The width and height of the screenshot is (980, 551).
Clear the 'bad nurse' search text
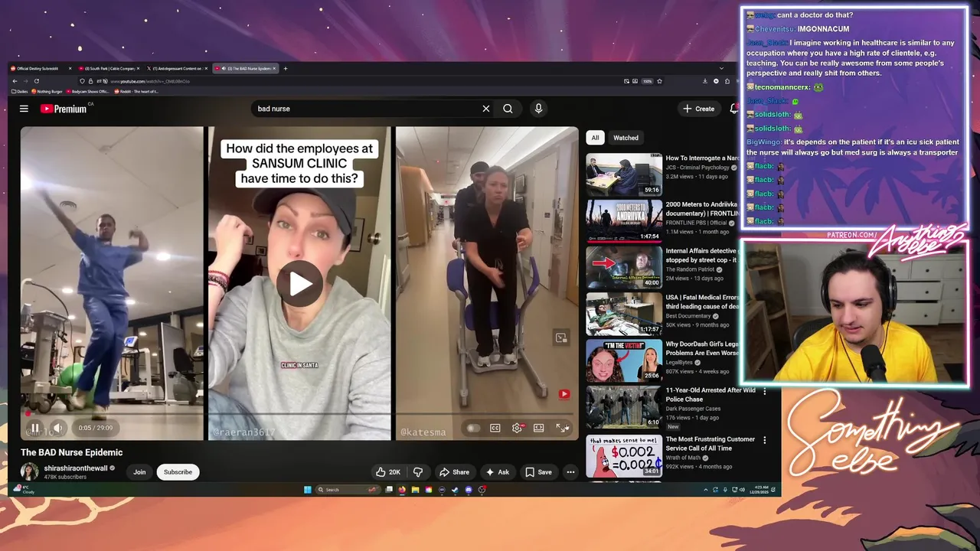point(485,109)
